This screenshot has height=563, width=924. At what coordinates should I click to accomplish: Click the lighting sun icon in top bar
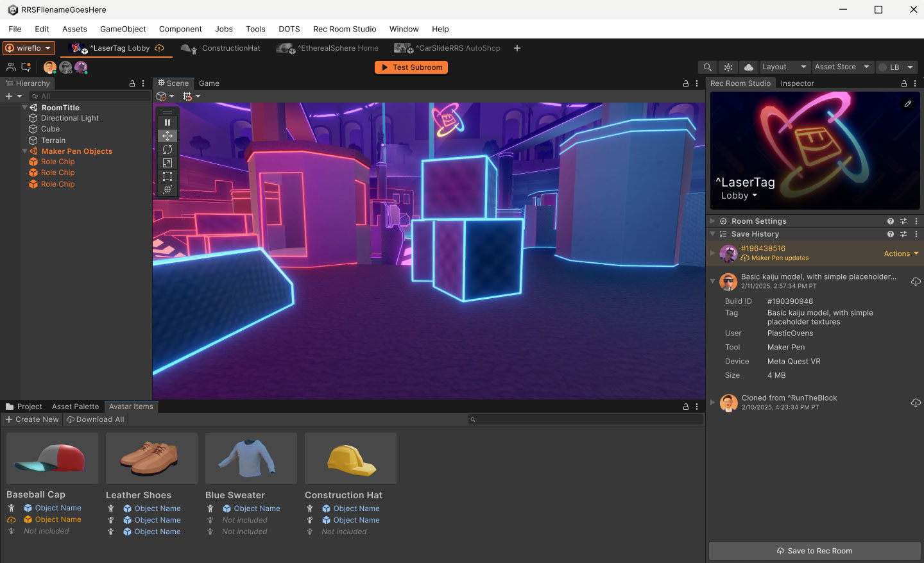(728, 67)
